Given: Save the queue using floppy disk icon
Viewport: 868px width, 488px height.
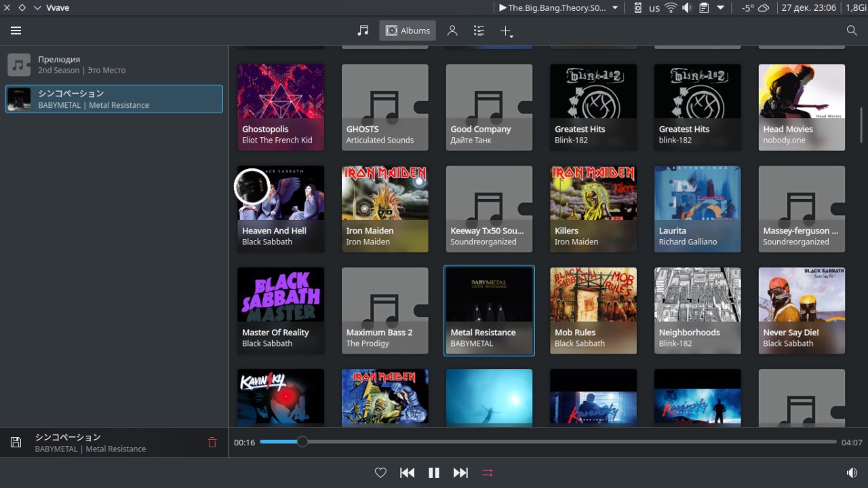Looking at the screenshot, I should (x=16, y=443).
